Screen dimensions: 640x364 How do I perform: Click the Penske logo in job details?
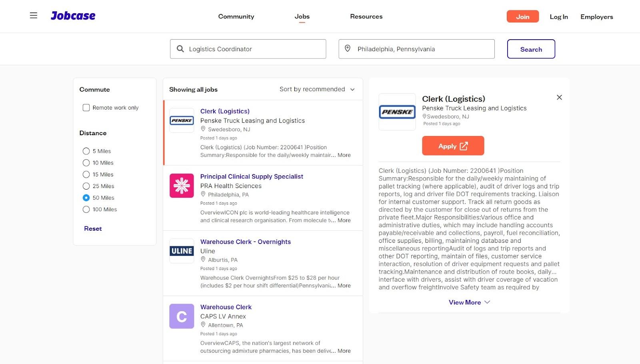pos(397,112)
